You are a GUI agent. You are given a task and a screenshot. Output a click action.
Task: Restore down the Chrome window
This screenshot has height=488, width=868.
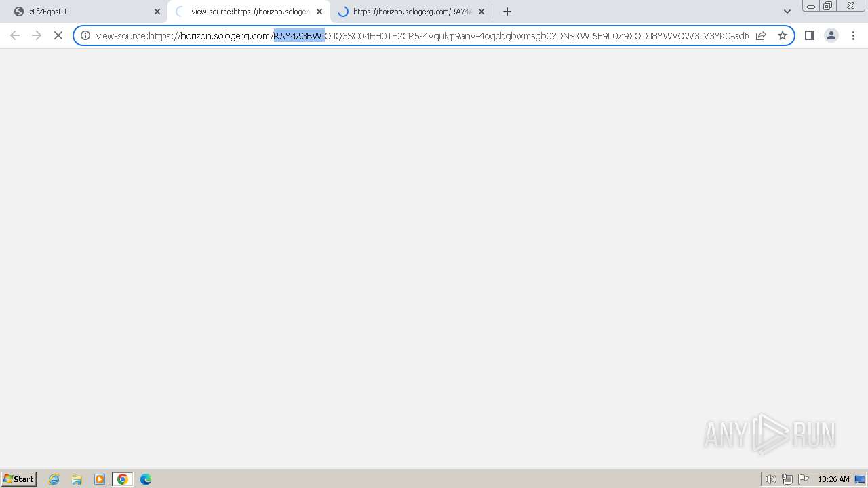click(828, 6)
